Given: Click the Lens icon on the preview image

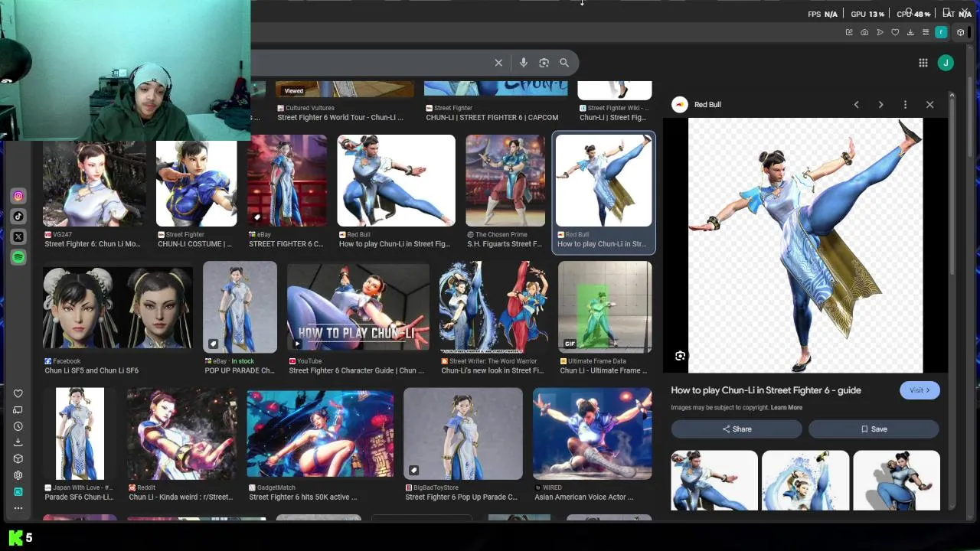Looking at the screenshot, I should click(680, 356).
